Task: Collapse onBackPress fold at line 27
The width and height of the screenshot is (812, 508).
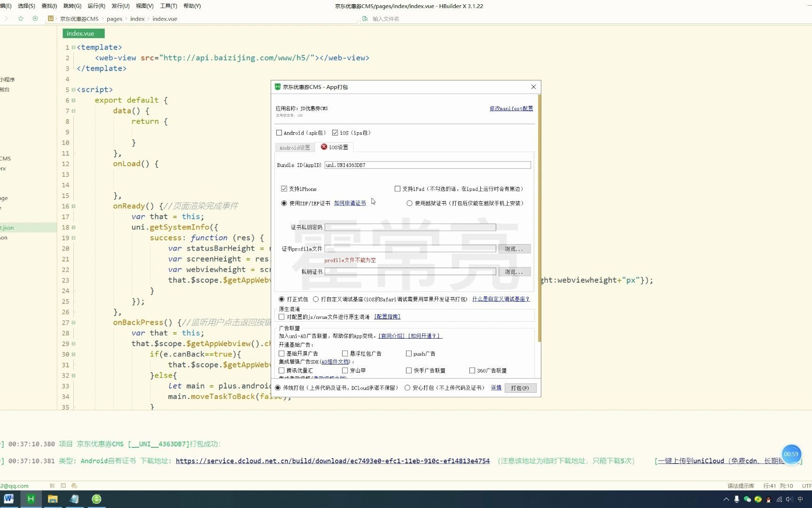Action: pyautogui.click(x=73, y=323)
